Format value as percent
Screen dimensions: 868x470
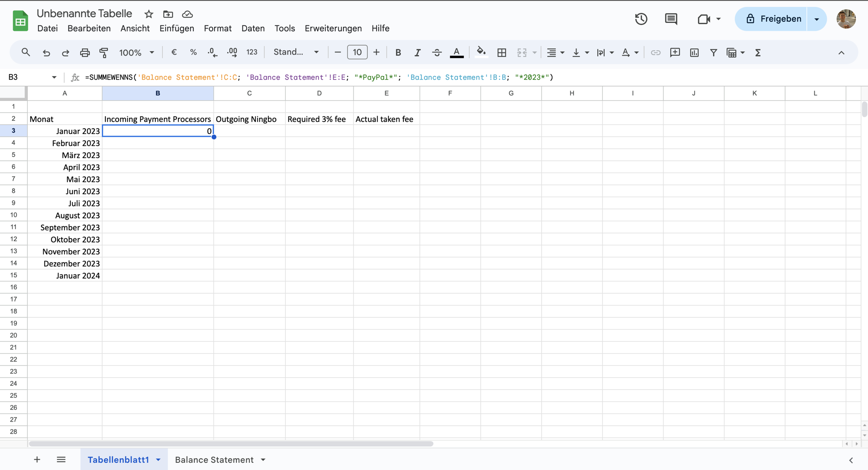coord(193,52)
